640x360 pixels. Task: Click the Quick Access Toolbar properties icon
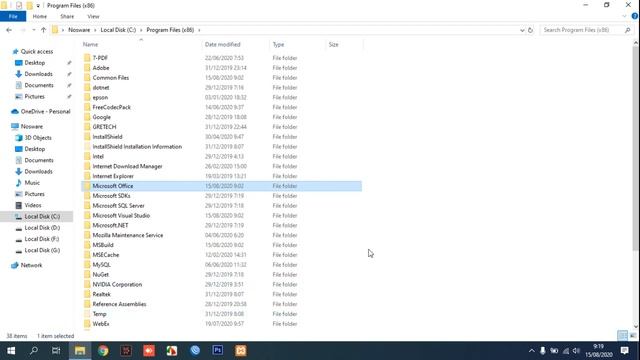click(19, 5)
